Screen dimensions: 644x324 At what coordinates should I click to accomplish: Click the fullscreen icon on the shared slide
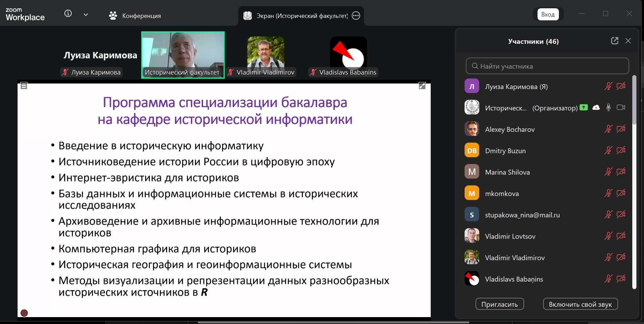pyautogui.click(x=422, y=86)
